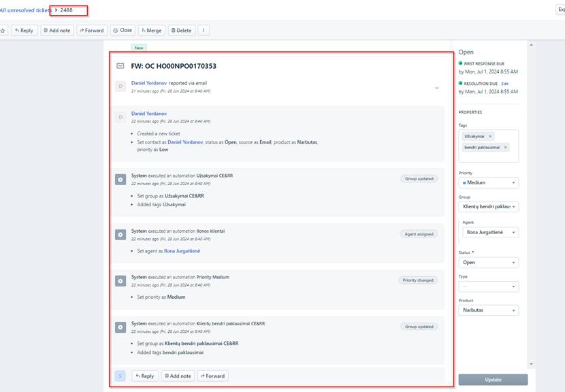Open the Agent dropdown showing Ilona Jurgaitienė
This screenshot has height=392, width=565.
490,232
